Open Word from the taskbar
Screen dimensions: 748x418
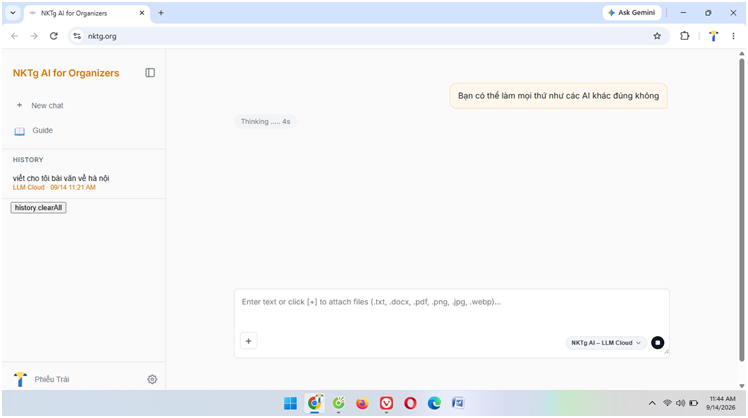click(458, 404)
